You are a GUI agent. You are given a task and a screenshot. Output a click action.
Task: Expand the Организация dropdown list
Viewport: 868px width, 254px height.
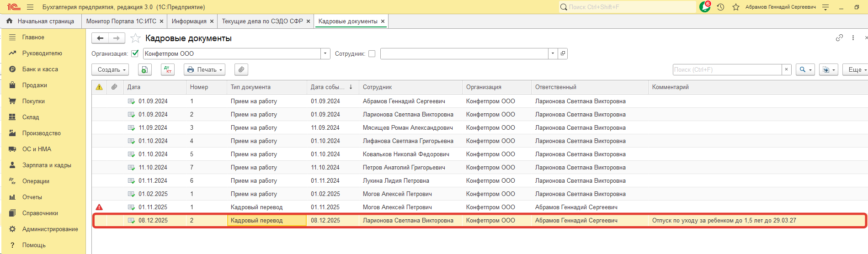[x=325, y=53]
